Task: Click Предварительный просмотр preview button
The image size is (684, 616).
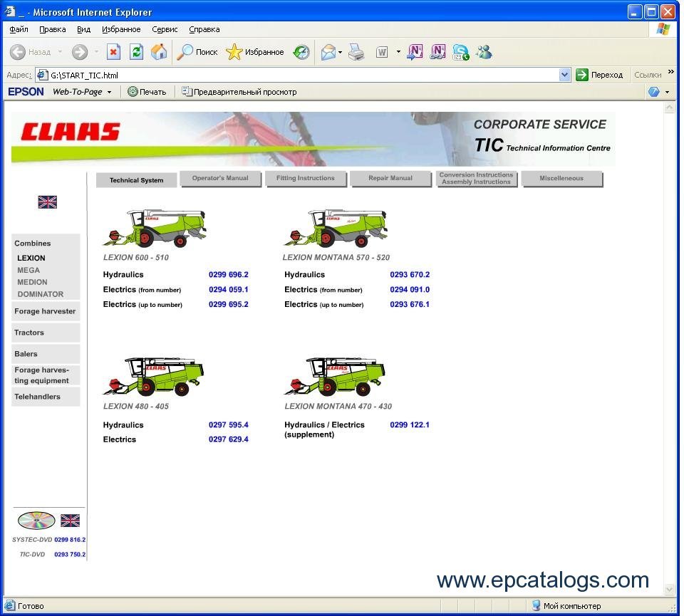Action: click(x=239, y=92)
